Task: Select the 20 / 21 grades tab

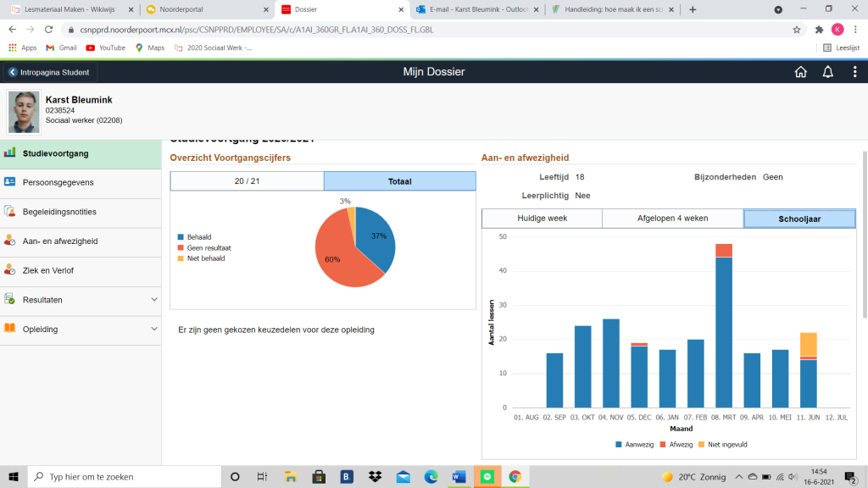Action: click(x=247, y=181)
